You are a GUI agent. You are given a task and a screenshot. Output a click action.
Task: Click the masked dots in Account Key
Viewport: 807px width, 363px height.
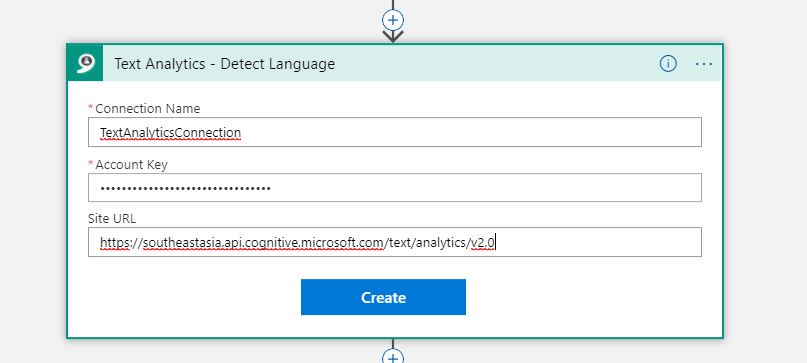[185, 188]
